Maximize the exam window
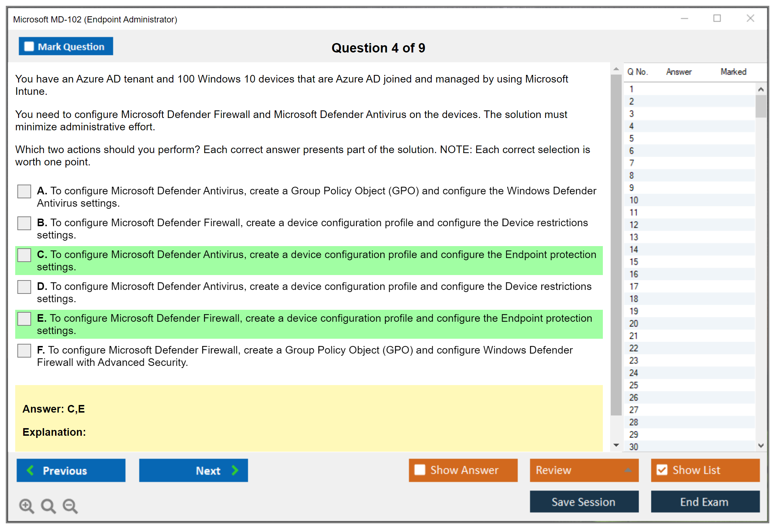Image resolution: width=778 pixels, height=532 pixels. coord(717,18)
